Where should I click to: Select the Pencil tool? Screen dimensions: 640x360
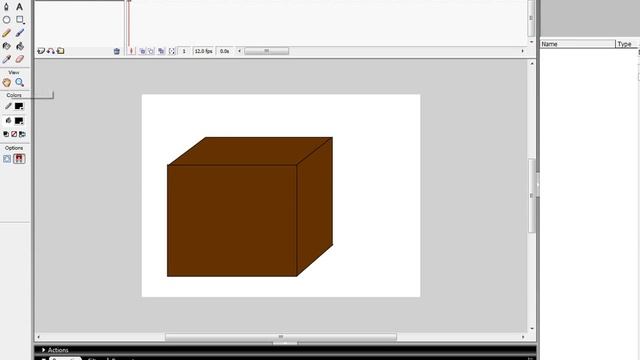7,33
